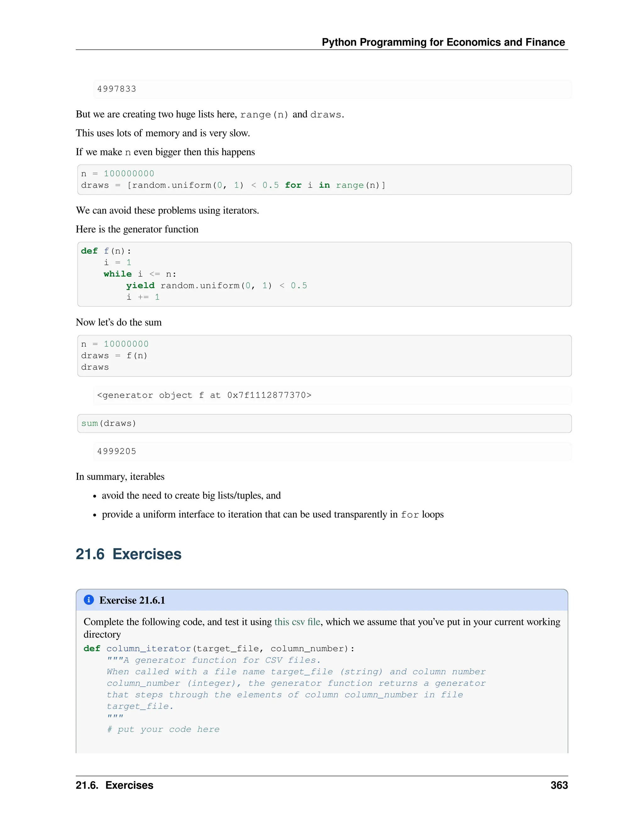This screenshot has height=833, width=644.
Task: Click the text 'Here is the generator function'
Action: click(137, 229)
